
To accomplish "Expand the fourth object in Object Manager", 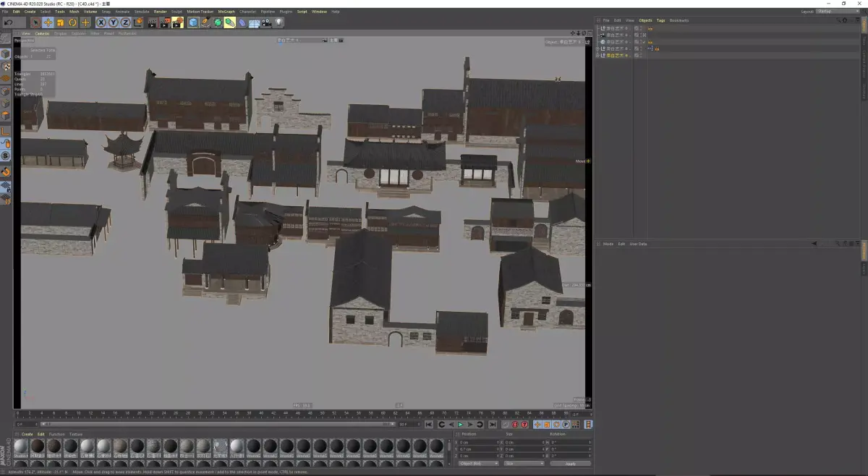I will coord(598,48).
